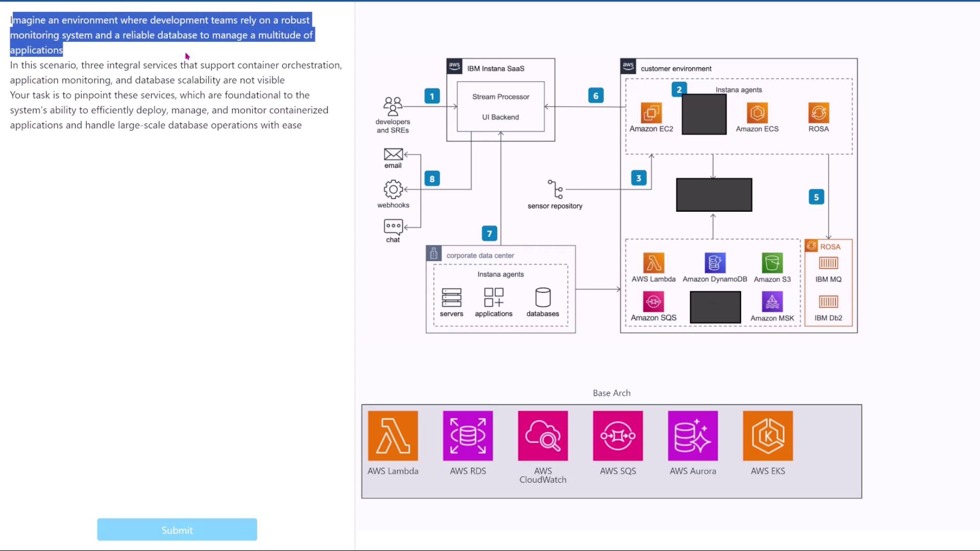The height and width of the screenshot is (551, 980).
Task: Click the Amazon S3 bucket icon
Action: pyautogui.click(x=772, y=263)
